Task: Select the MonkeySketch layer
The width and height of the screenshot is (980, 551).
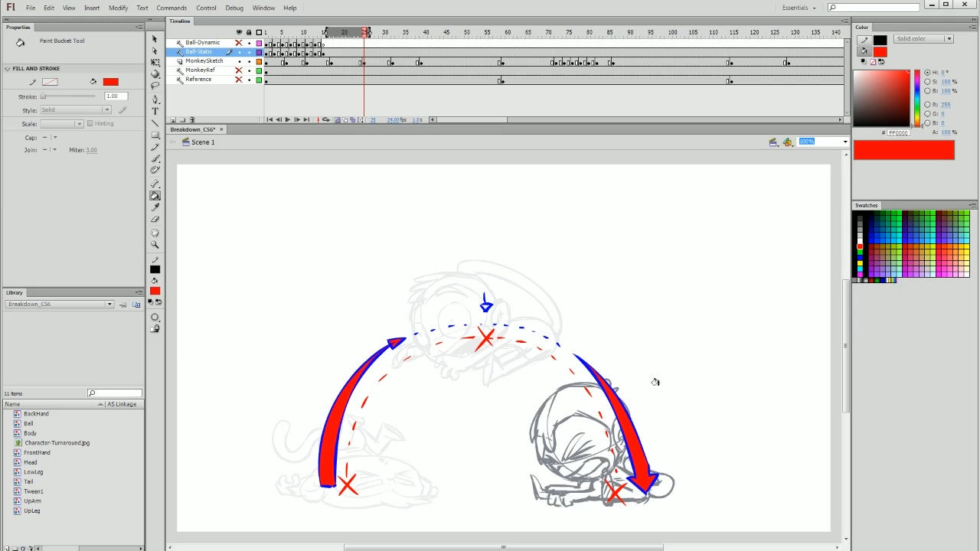Action: pyautogui.click(x=204, y=61)
